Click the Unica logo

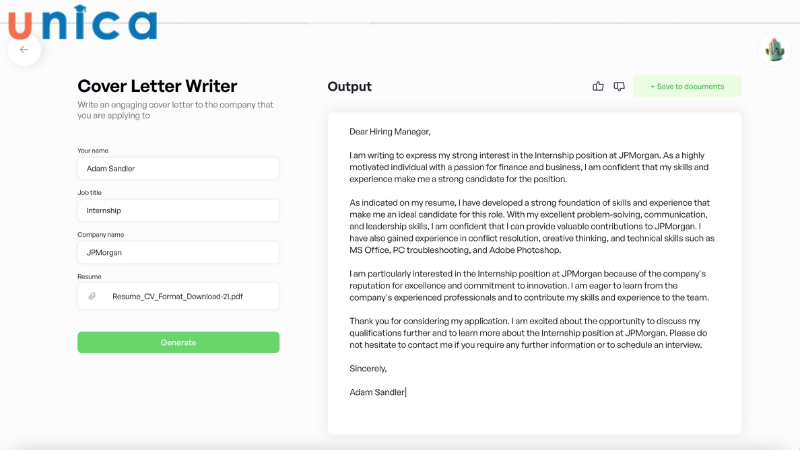82,21
